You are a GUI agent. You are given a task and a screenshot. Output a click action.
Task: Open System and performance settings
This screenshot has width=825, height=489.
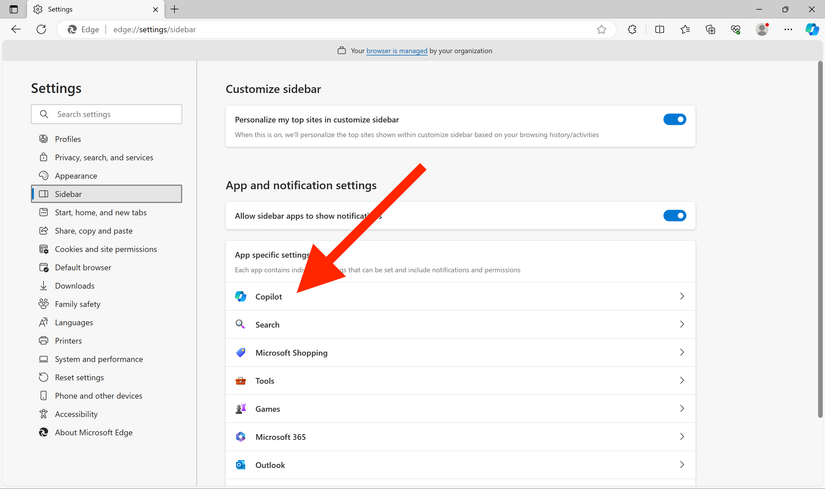coord(98,359)
